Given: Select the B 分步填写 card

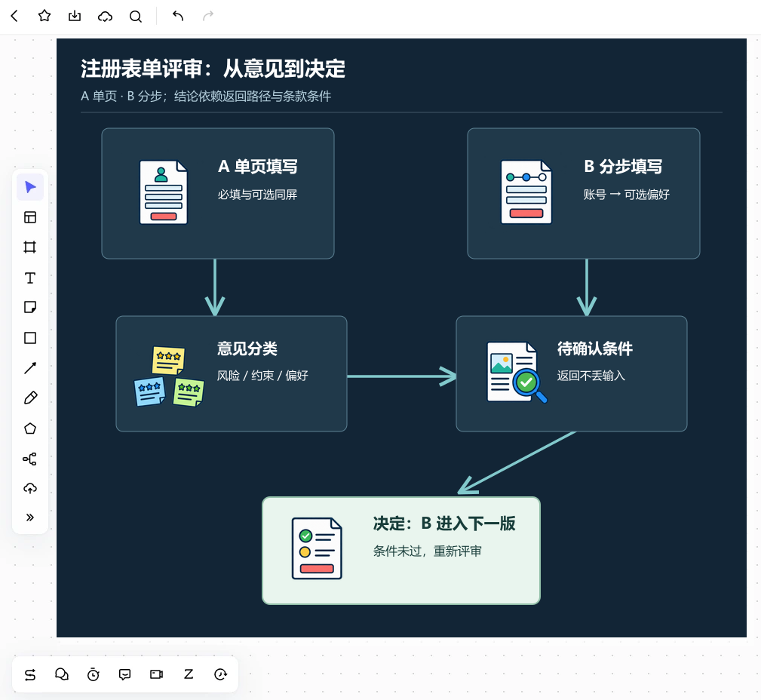Looking at the screenshot, I should pyautogui.click(x=583, y=193).
